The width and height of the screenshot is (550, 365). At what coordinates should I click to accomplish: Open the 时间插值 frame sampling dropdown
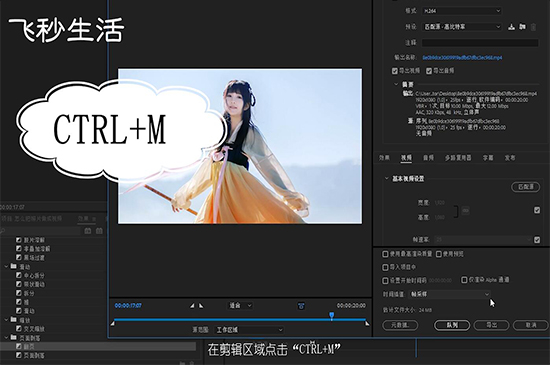tap(450, 294)
